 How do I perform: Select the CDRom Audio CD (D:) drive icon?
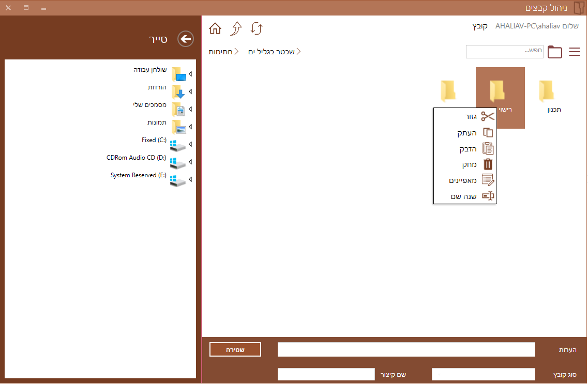click(178, 163)
